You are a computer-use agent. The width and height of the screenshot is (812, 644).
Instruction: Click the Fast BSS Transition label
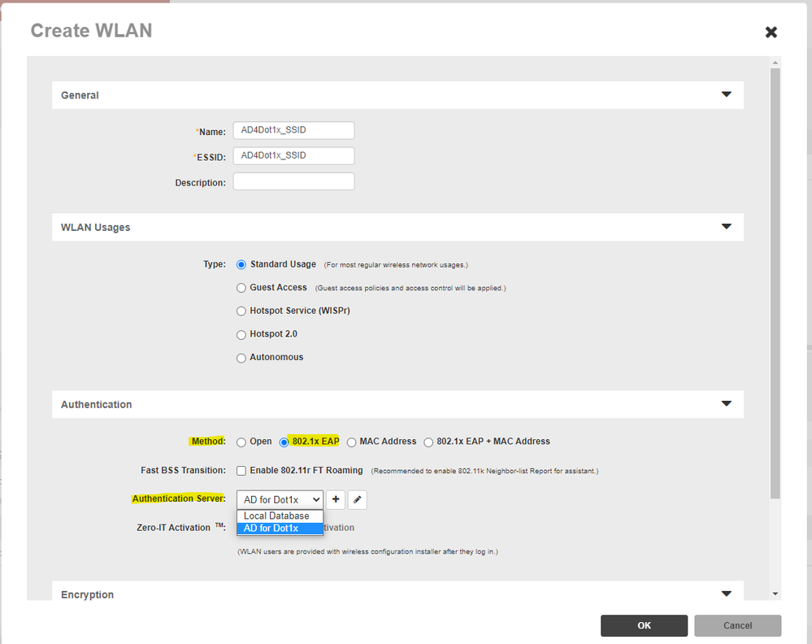[x=183, y=470]
